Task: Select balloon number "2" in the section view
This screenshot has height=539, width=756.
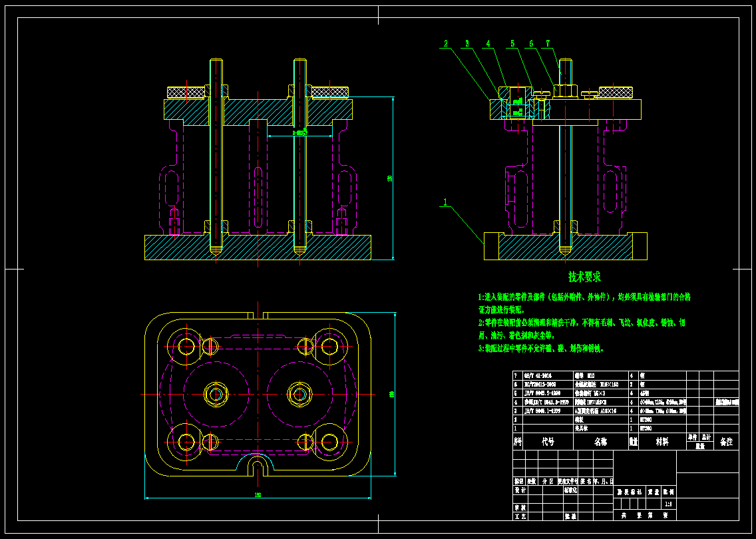Action: [x=445, y=44]
